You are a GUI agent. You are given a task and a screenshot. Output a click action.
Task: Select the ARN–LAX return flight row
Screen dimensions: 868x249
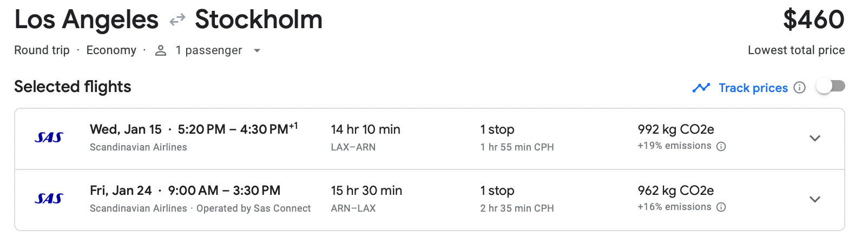[x=353, y=199]
